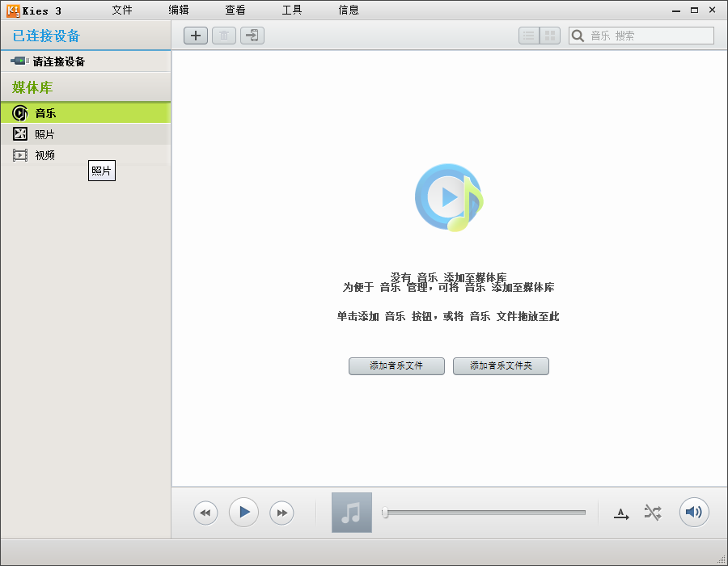Toggle the repeat A-arrow icon
The height and width of the screenshot is (566, 728).
(x=621, y=513)
